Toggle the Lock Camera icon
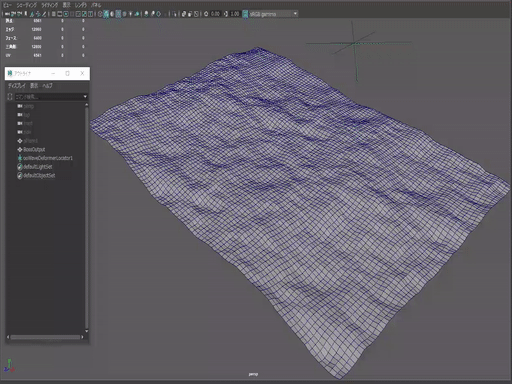This screenshot has width=512, height=384. (x=13, y=14)
